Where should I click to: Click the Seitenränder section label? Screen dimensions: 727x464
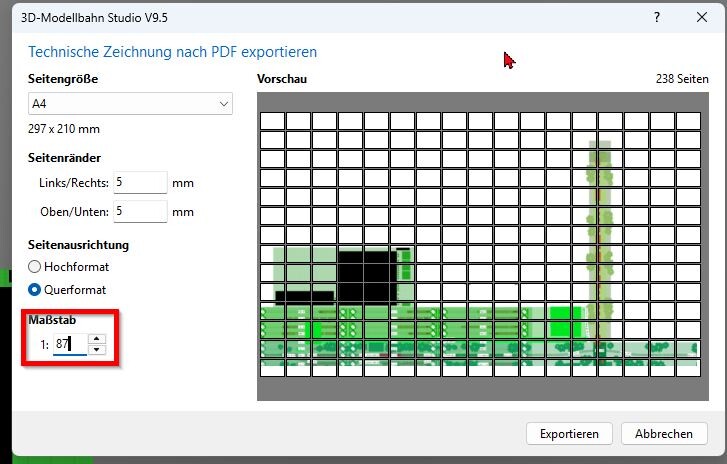[x=64, y=158]
